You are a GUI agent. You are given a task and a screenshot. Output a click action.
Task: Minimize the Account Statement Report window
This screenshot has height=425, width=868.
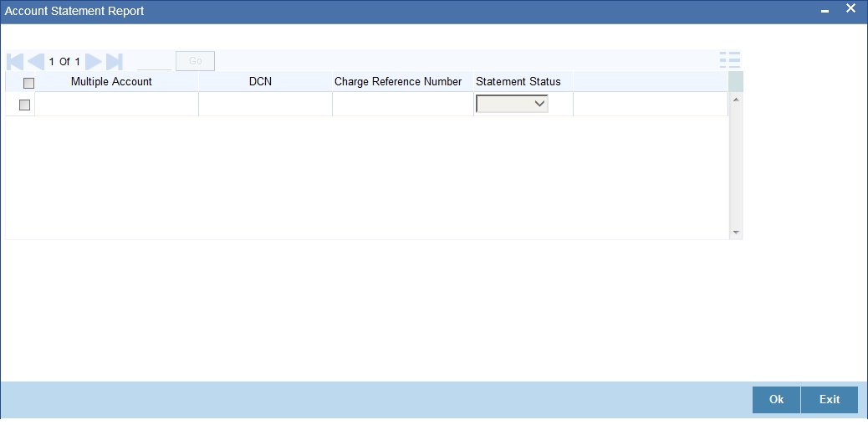pyautogui.click(x=825, y=11)
